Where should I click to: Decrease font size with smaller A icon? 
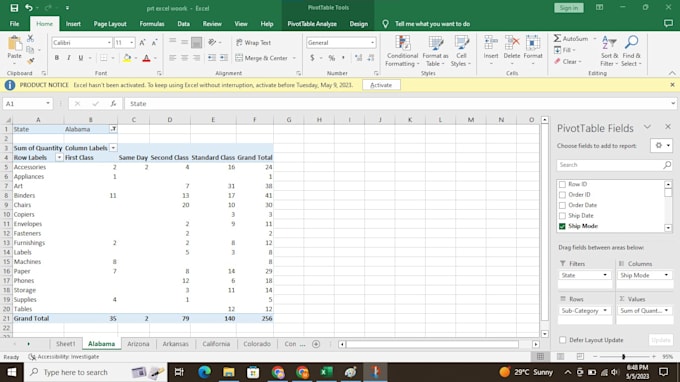click(x=154, y=42)
